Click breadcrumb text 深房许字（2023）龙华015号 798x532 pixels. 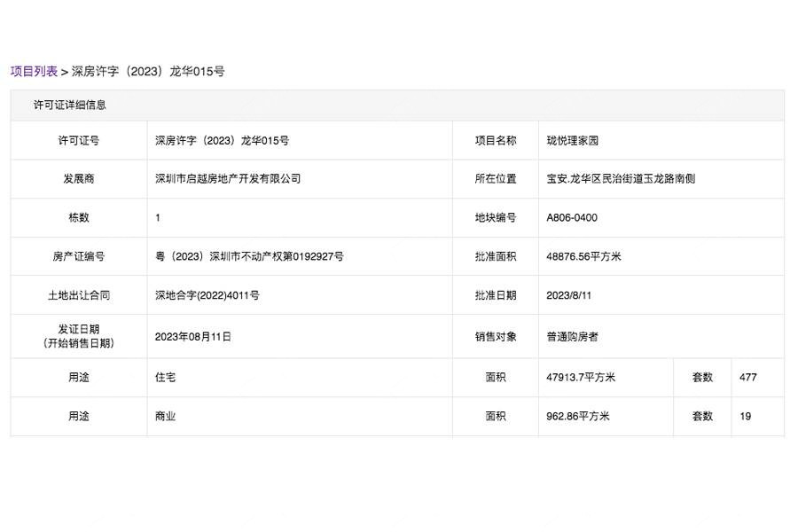147,71
